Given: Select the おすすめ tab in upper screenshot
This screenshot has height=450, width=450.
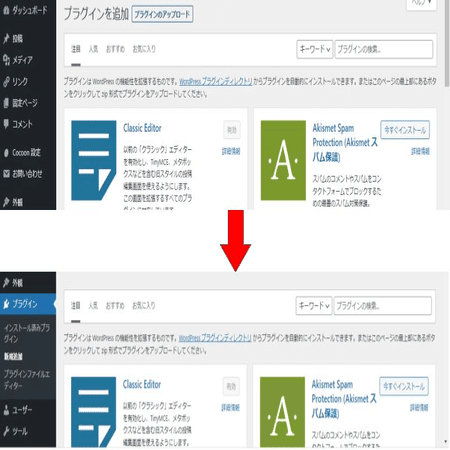Looking at the screenshot, I should (x=115, y=49).
